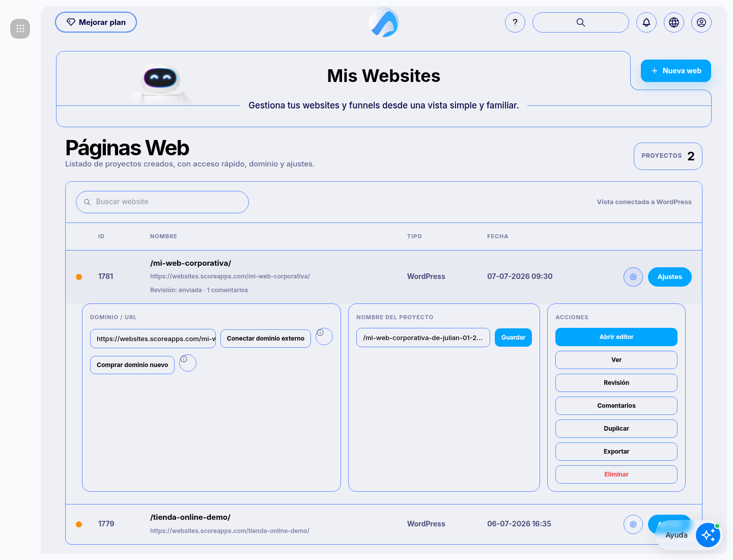Screen dimensions: 733x560
Task: Click the Vista conectada a WordPress text
Action: tap(644, 202)
